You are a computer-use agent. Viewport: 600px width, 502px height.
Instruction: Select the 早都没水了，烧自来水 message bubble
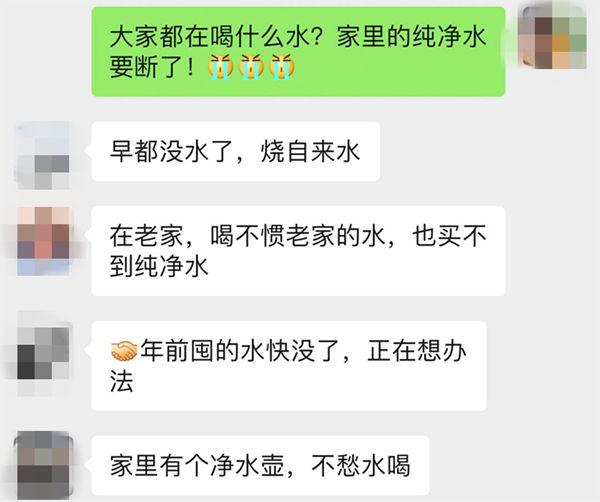pos(235,152)
